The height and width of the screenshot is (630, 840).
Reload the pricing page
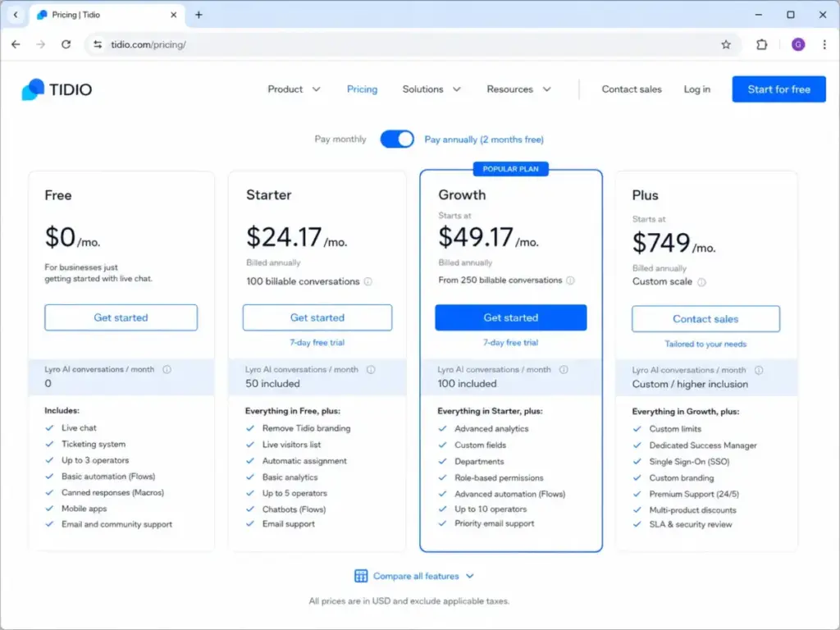pos(66,44)
